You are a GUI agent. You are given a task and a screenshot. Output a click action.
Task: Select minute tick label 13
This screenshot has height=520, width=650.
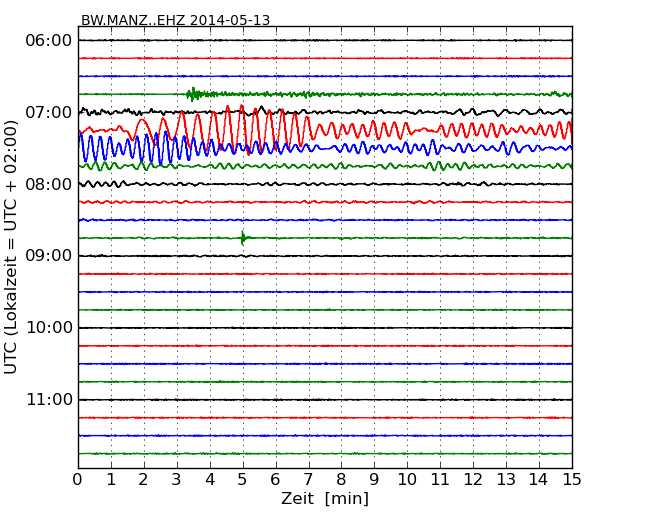506,480
